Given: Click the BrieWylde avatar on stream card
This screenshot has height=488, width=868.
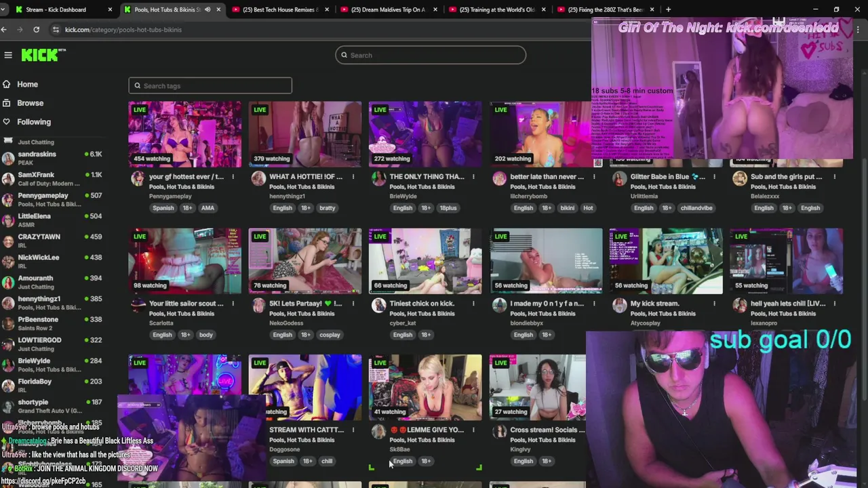Looking at the screenshot, I should point(378,178).
